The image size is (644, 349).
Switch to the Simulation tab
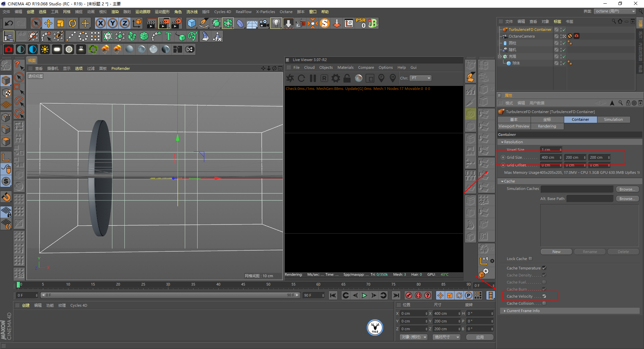[613, 119]
